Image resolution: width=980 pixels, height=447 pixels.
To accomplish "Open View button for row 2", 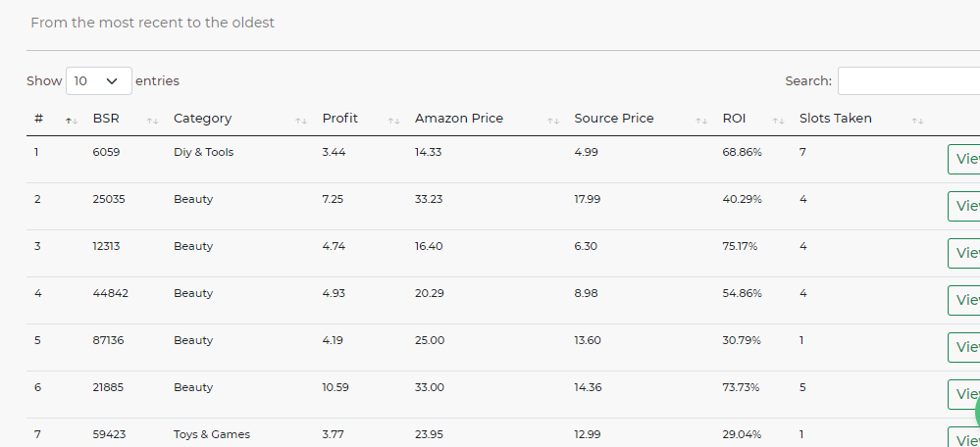I will pos(963,206).
